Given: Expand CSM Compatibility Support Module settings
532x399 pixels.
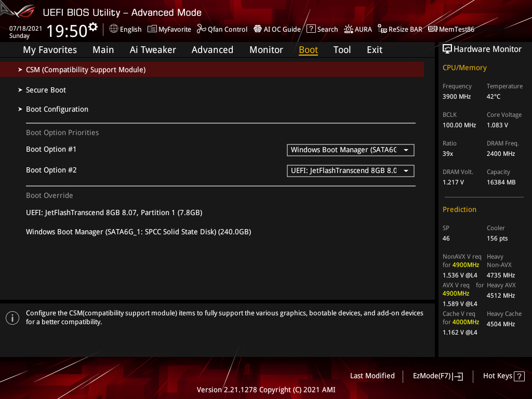Looking at the screenshot, I should [x=86, y=69].
